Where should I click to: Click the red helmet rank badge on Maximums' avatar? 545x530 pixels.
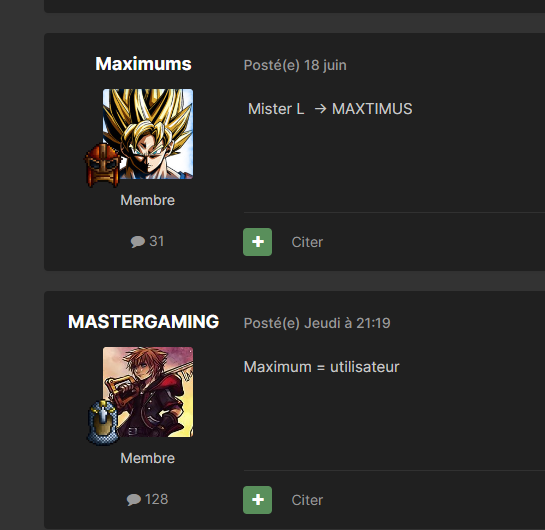click(x=103, y=165)
